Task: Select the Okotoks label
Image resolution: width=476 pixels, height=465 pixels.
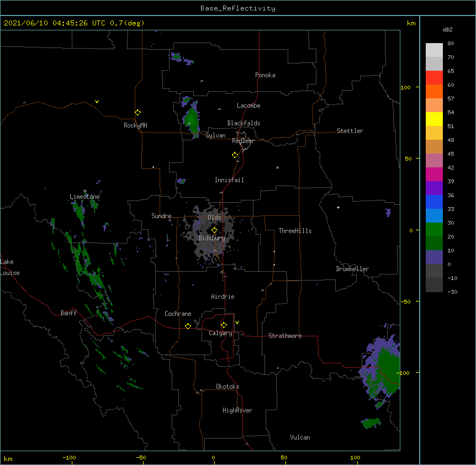Action: click(x=228, y=387)
